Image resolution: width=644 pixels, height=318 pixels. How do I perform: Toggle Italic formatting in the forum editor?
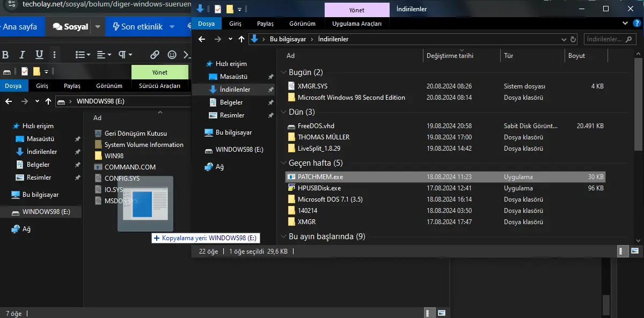[22, 54]
